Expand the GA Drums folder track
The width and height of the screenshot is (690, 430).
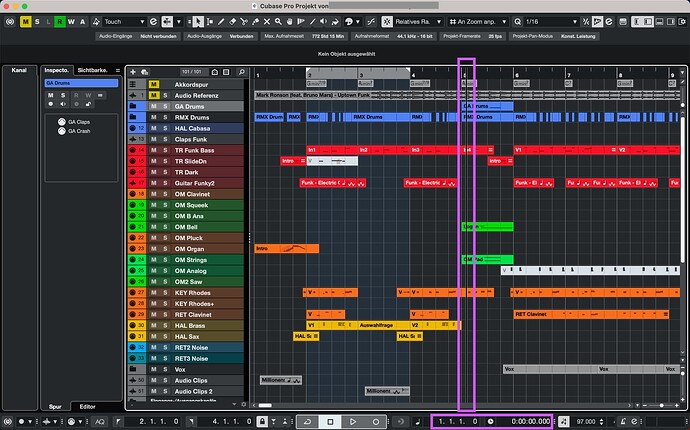click(x=132, y=106)
